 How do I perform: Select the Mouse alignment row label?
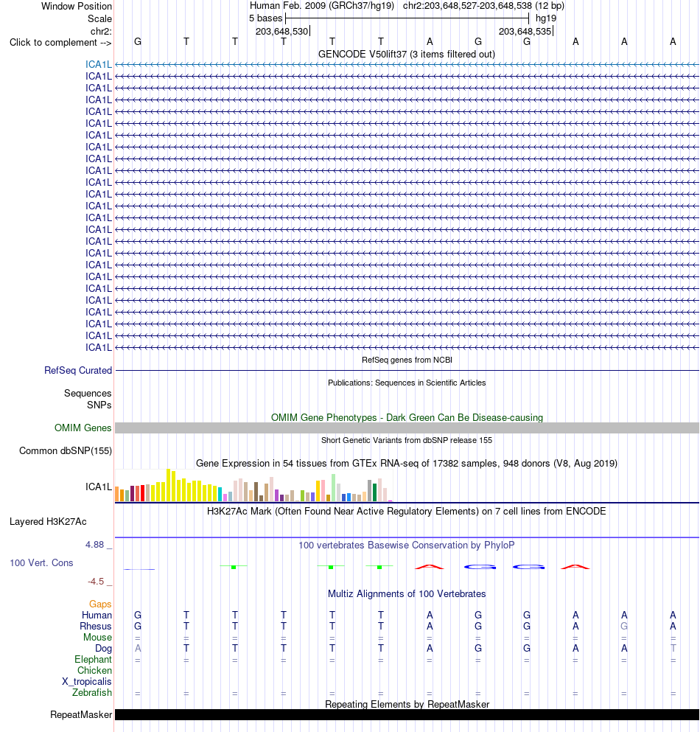(97, 637)
